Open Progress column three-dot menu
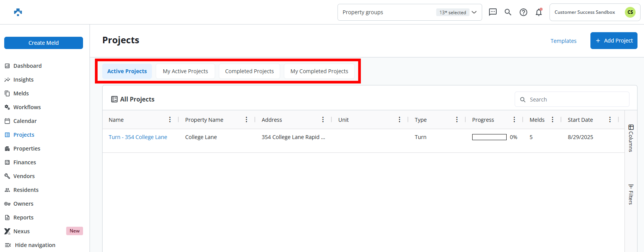Viewport: 644px width, 252px height. 514,120
